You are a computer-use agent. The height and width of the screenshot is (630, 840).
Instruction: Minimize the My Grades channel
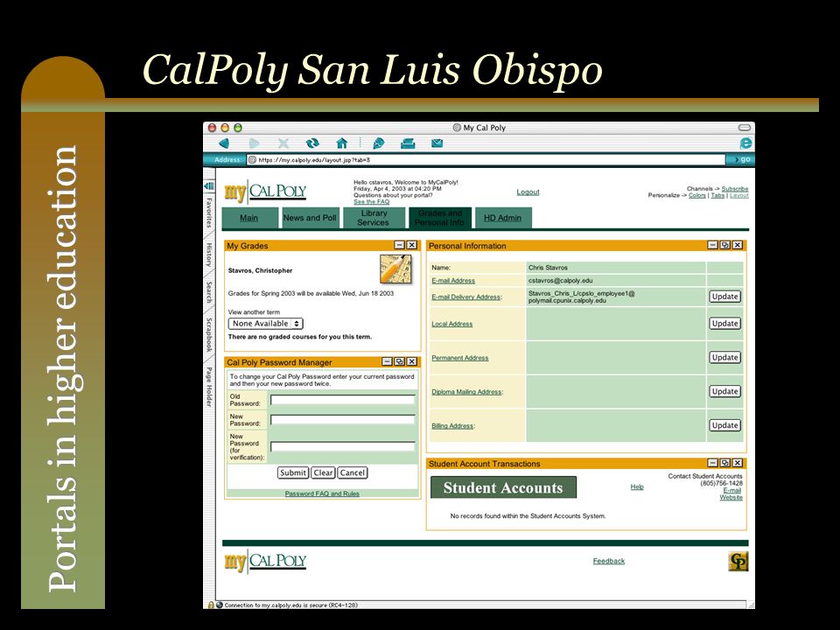pyautogui.click(x=399, y=245)
